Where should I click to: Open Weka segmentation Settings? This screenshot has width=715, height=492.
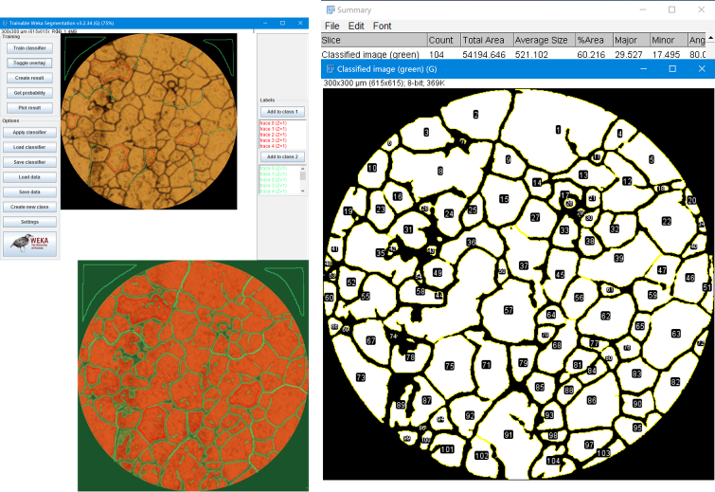point(30,222)
